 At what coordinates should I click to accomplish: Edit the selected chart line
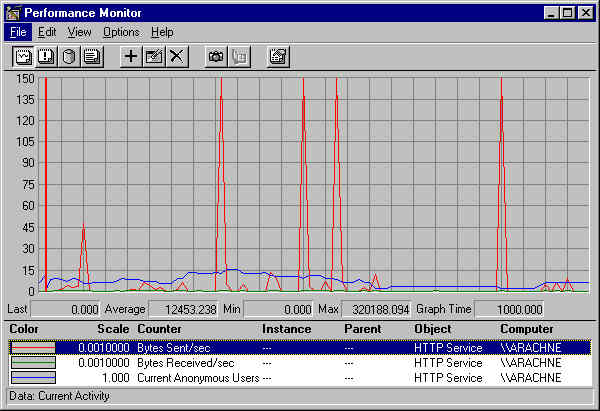pyautogui.click(x=153, y=56)
